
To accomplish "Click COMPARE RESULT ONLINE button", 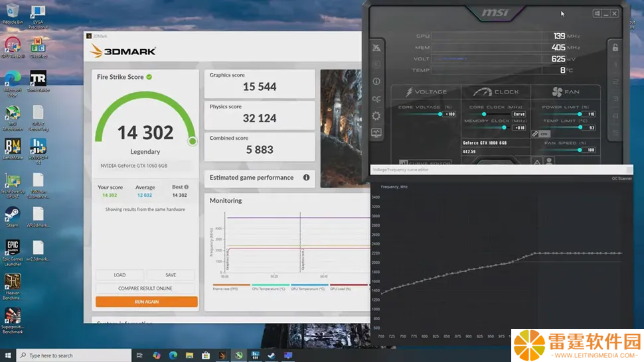I will point(145,288).
